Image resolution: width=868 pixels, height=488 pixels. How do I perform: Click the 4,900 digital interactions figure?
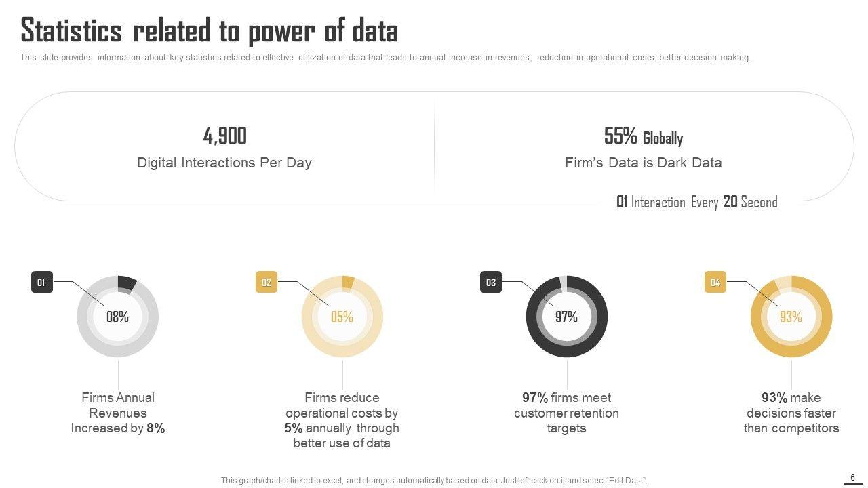(x=224, y=136)
